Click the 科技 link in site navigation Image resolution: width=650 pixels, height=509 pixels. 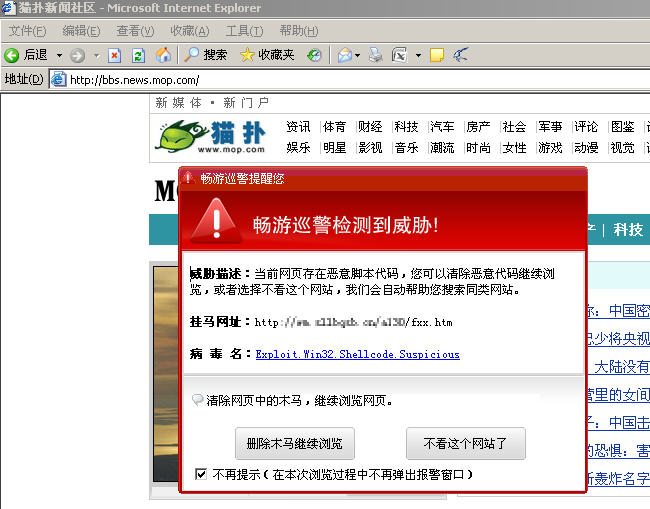point(406,127)
